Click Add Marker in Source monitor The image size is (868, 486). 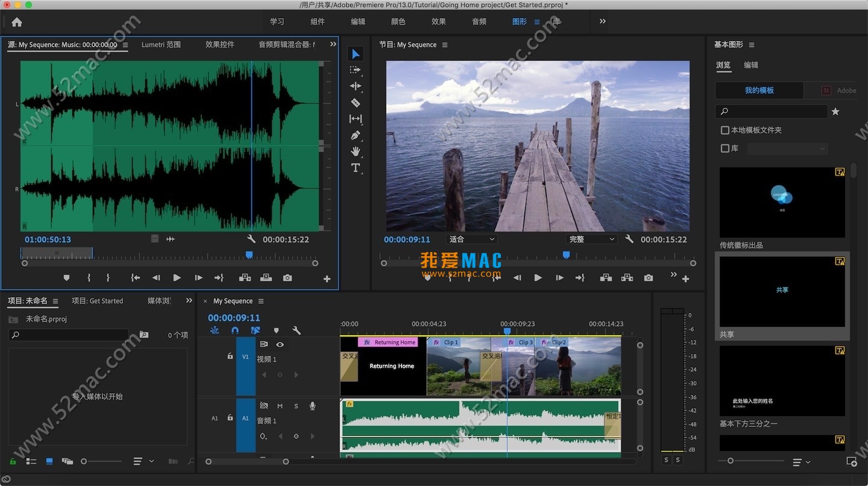(x=66, y=278)
